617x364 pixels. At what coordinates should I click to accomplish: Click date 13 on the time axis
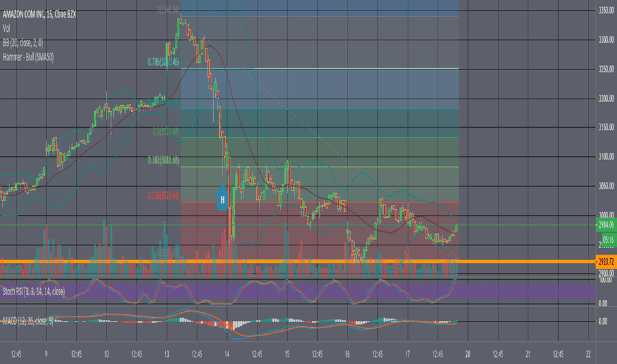tap(166, 355)
